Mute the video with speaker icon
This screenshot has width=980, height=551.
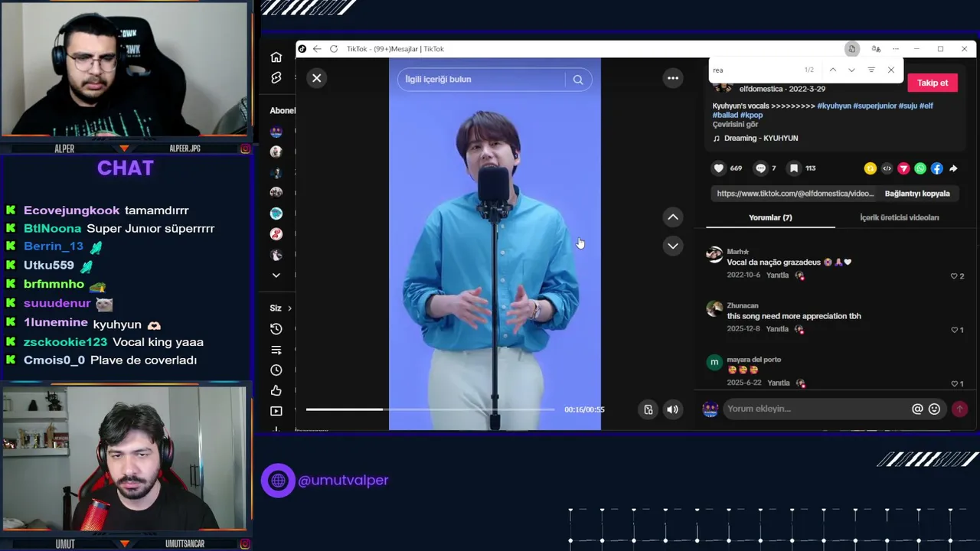click(672, 409)
